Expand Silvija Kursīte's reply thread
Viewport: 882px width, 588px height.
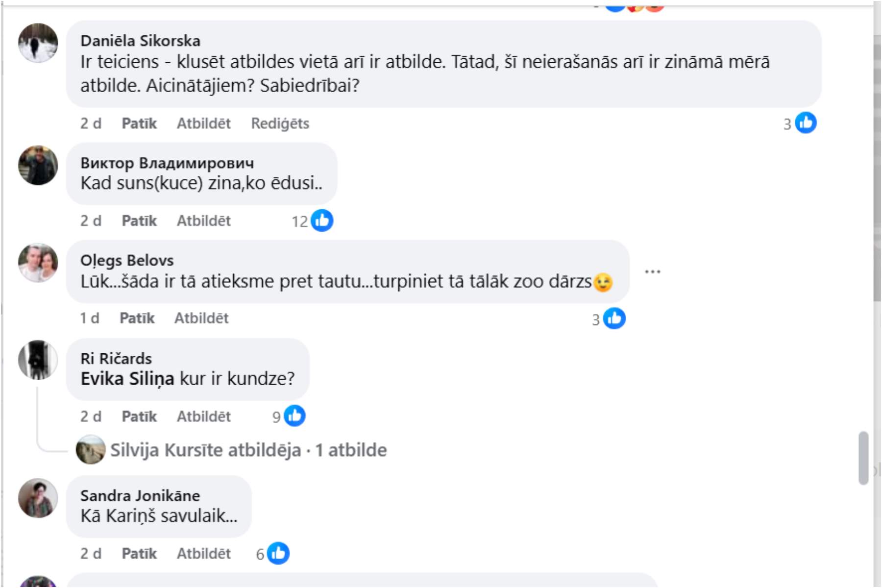pos(248,450)
